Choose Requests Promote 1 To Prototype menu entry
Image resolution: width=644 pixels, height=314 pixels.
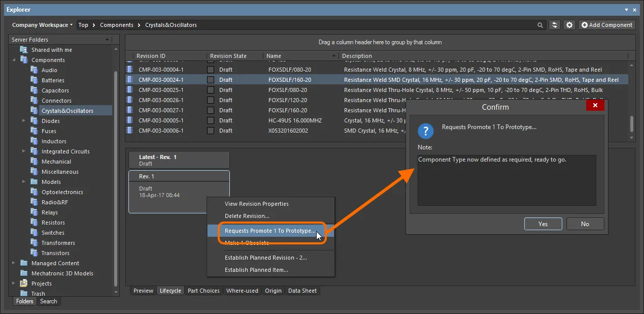pos(270,231)
